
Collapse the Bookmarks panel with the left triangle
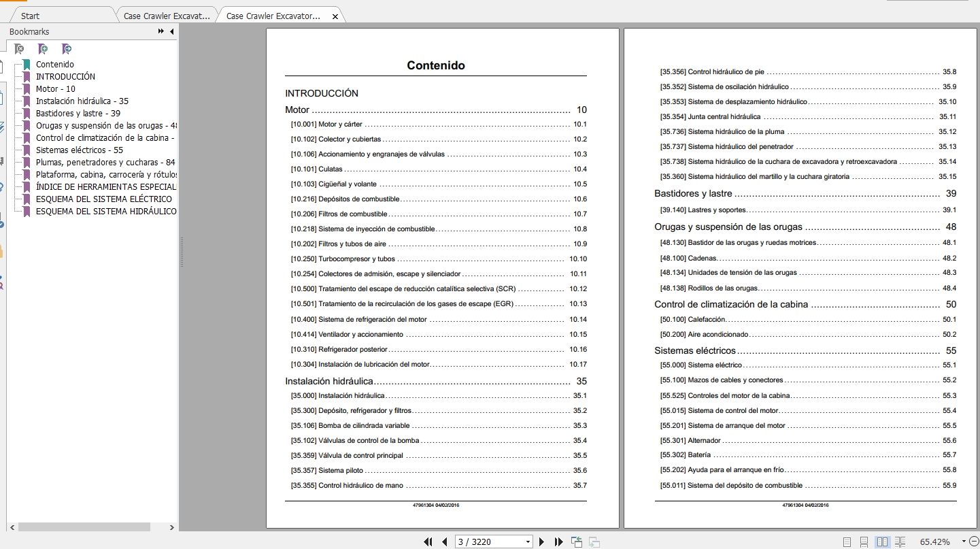tap(171, 31)
